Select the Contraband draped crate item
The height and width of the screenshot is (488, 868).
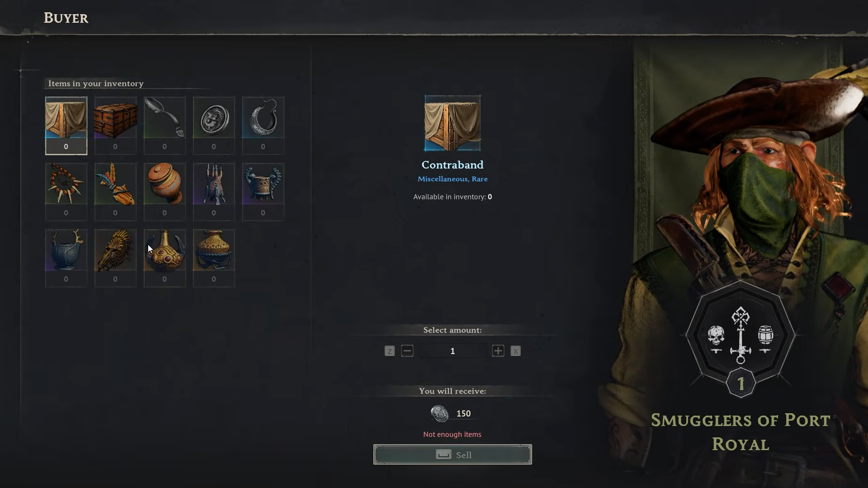pyautogui.click(x=66, y=125)
